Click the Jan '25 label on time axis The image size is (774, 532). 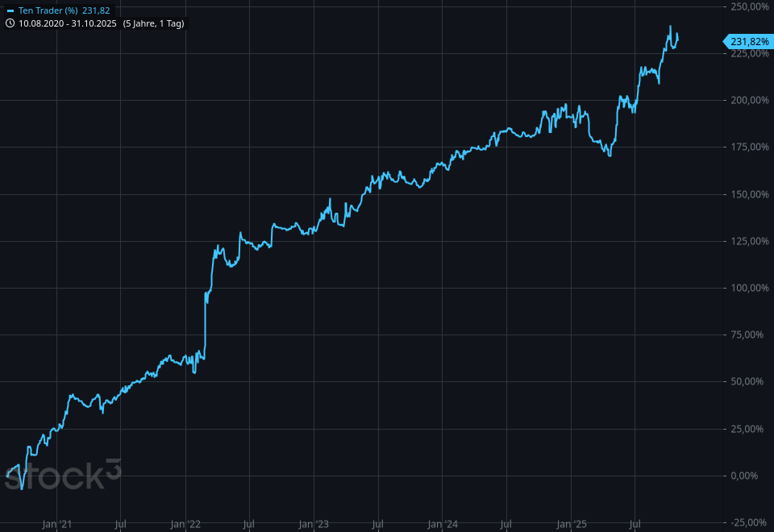[571, 524]
